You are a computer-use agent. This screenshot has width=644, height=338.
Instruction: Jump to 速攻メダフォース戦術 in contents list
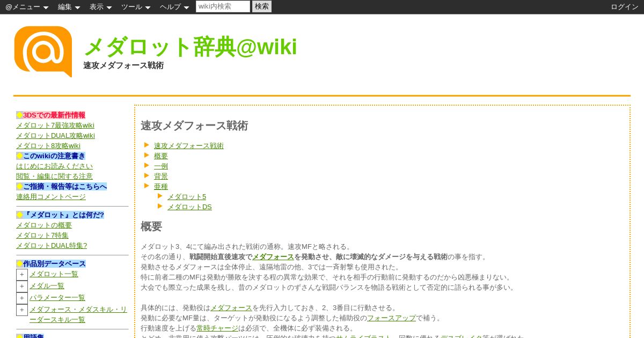pyautogui.click(x=189, y=146)
